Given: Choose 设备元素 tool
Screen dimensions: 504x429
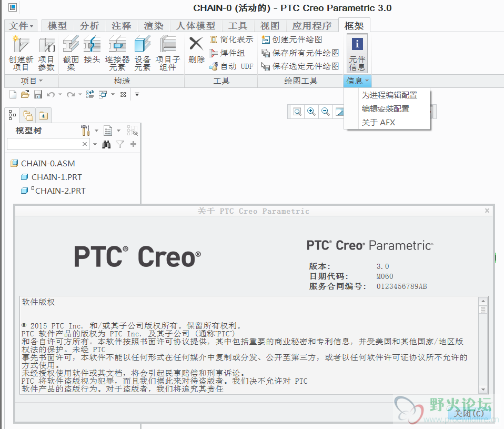Looking at the screenshot, I should tap(142, 53).
